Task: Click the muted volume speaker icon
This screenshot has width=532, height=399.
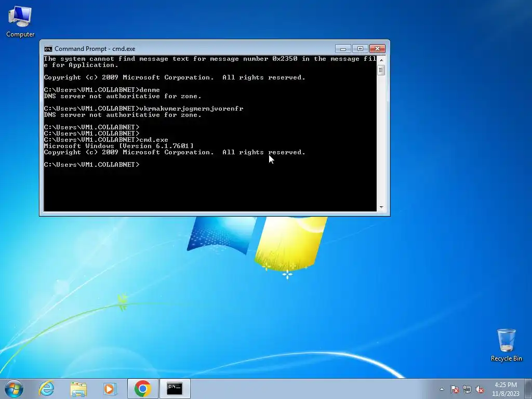Action: tap(480, 389)
